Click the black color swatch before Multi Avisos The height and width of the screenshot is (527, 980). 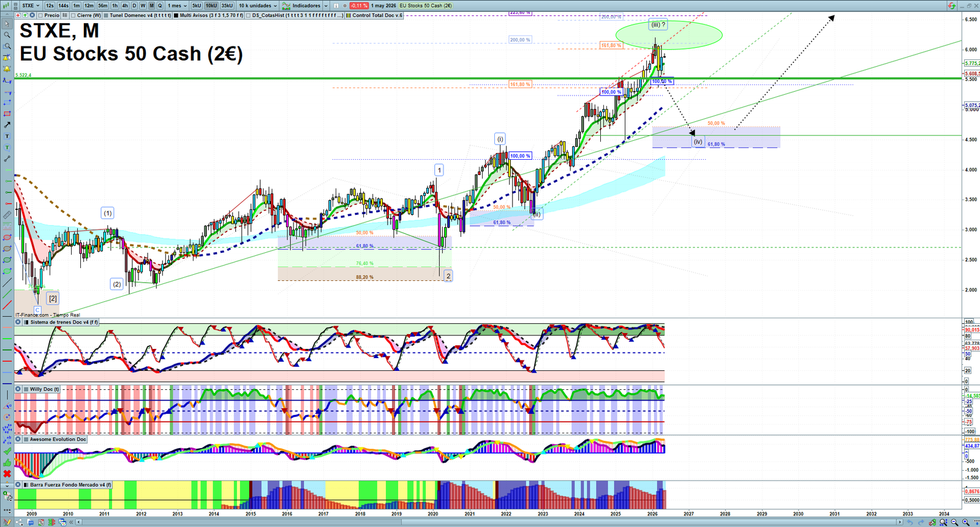coord(176,15)
